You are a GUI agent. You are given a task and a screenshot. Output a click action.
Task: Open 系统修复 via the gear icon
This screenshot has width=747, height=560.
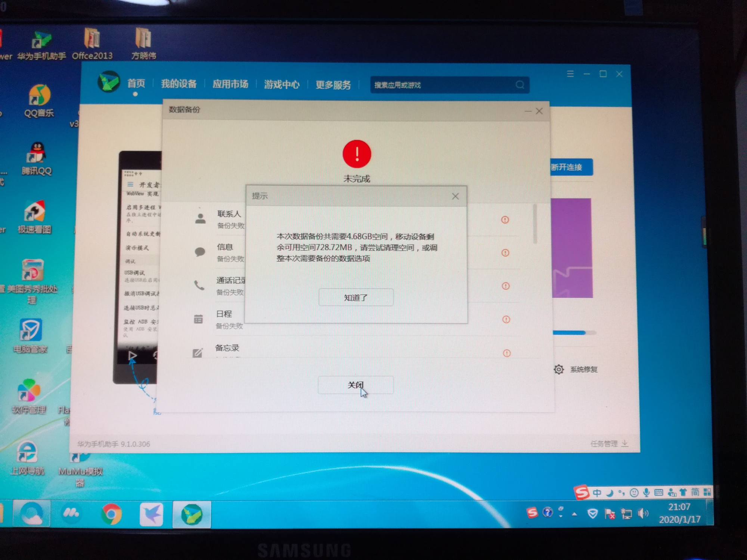coord(559,369)
